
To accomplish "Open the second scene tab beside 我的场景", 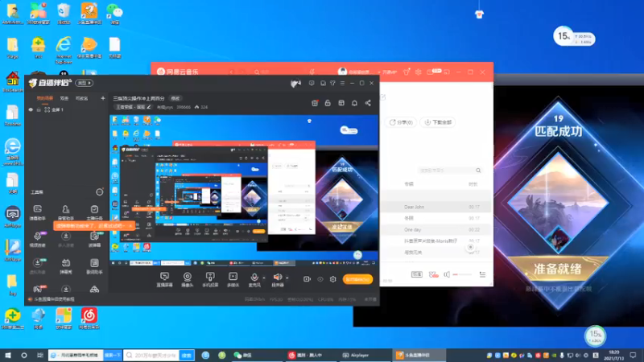I will pyautogui.click(x=64, y=98).
